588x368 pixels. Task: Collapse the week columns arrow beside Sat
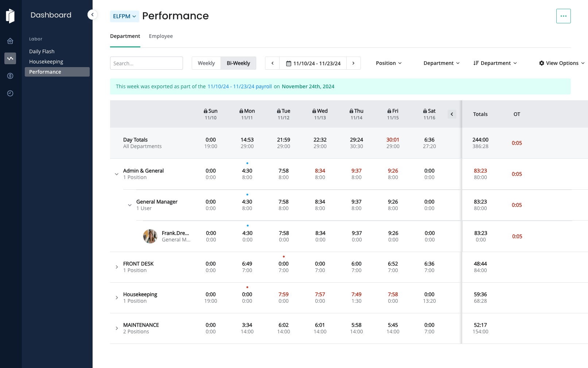(x=452, y=114)
